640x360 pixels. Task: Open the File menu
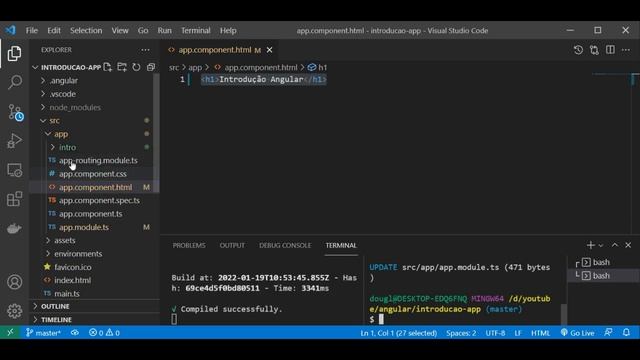tap(31, 31)
